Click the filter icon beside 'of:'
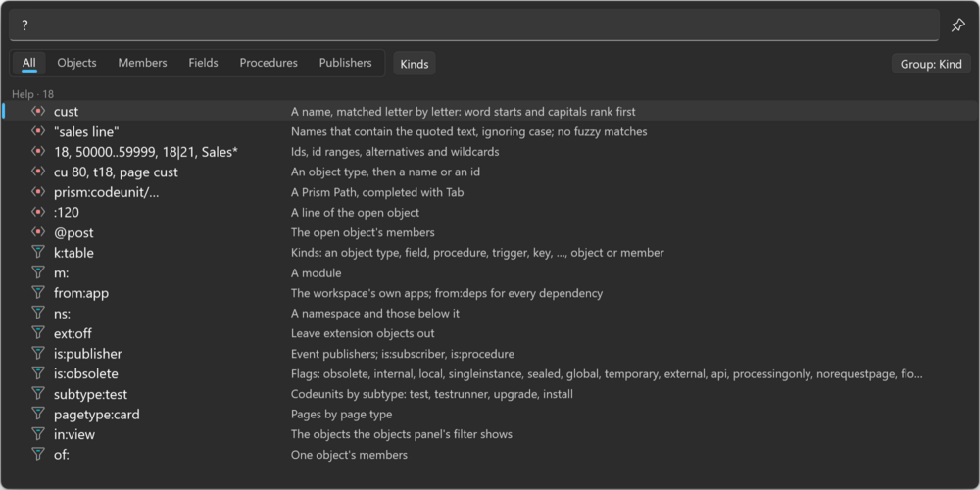This screenshot has width=980, height=490. (x=38, y=455)
